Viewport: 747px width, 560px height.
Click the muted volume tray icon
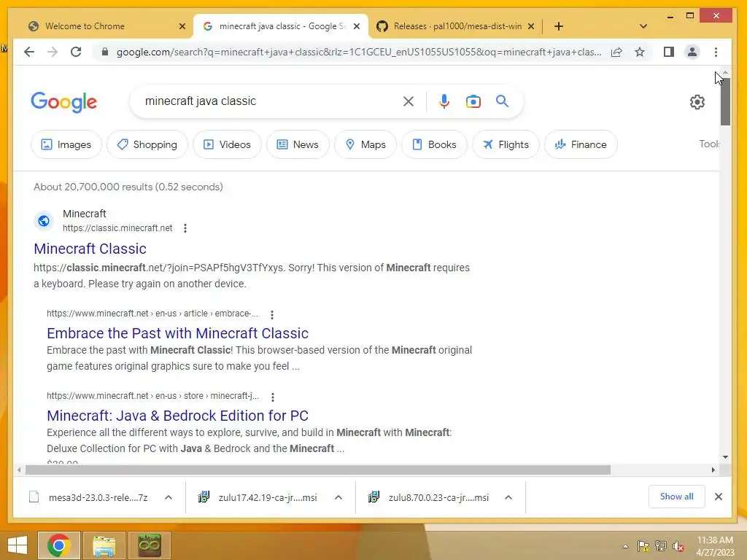point(678,546)
